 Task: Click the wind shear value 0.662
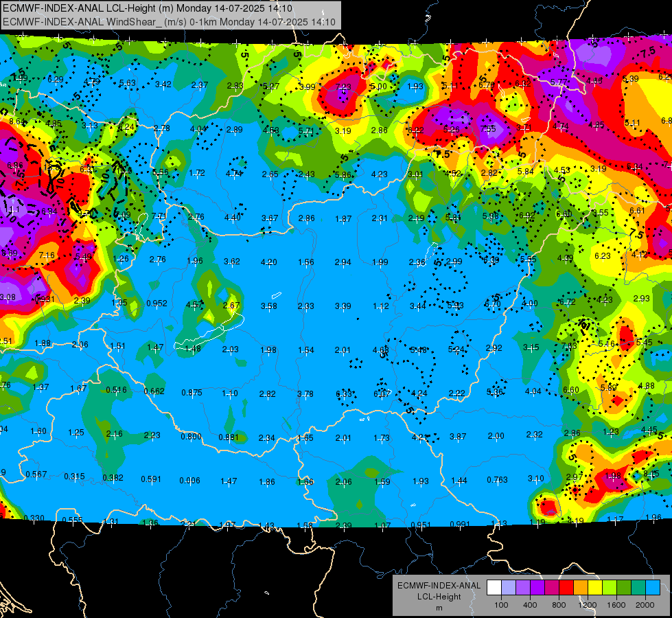click(x=154, y=391)
